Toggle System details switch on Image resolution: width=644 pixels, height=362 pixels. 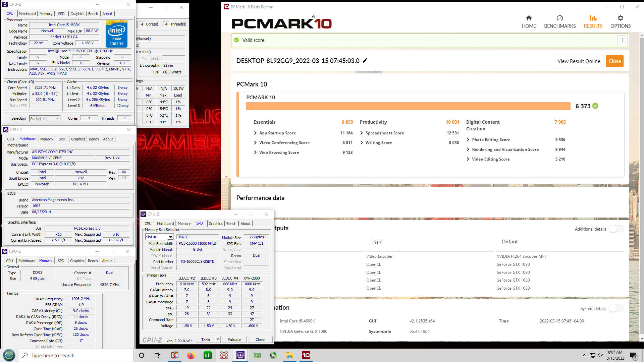(x=616, y=308)
